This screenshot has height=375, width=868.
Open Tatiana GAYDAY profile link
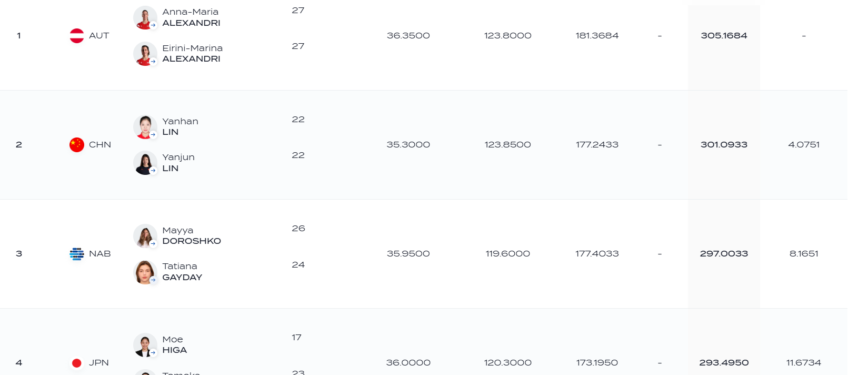click(182, 272)
